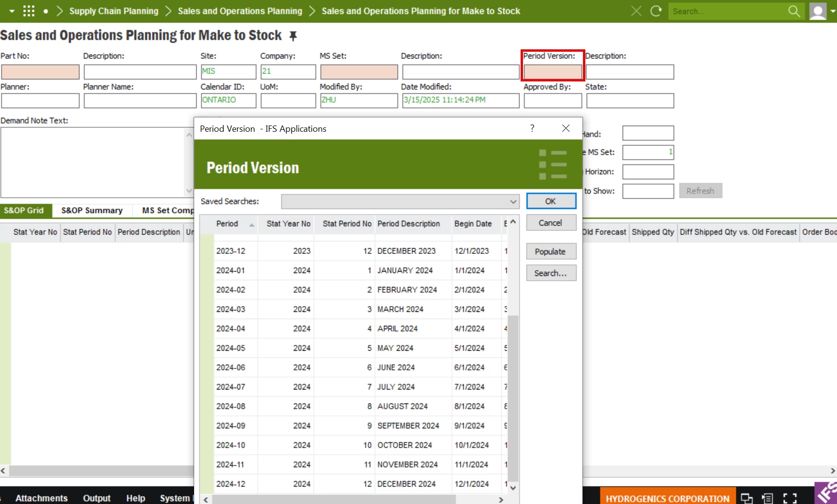The width and height of the screenshot is (837, 504).
Task: Open the app grid navigator icon
Action: click(x=29, y=11)
